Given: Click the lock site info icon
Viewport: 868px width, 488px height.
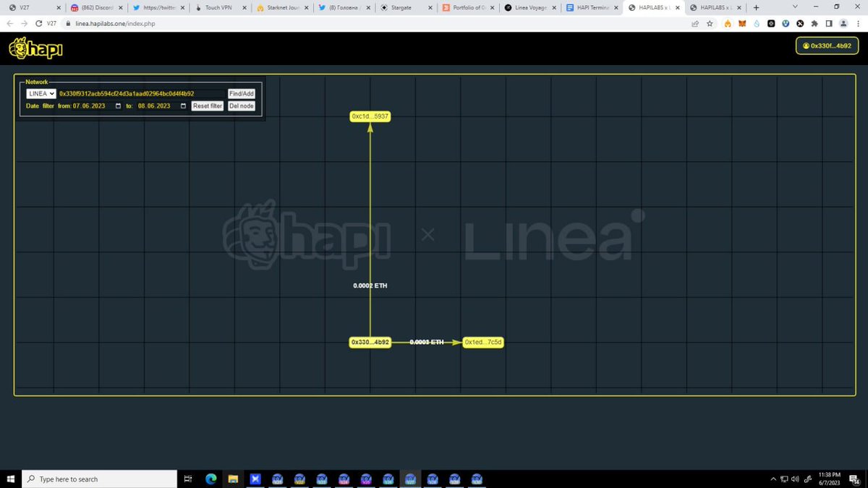Looking at the screenshot, I should coord(68,23).
